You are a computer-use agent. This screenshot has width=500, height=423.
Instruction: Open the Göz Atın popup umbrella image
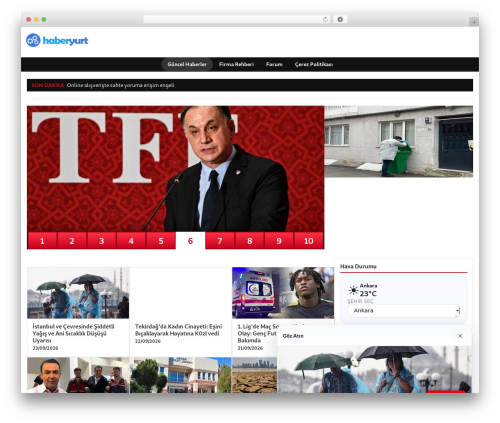(374, 369)
